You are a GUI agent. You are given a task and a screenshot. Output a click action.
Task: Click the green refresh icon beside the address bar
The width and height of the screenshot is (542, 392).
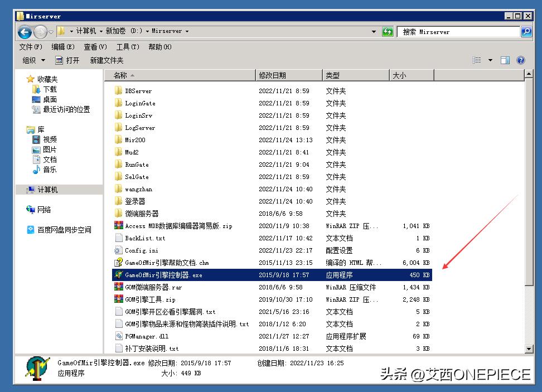[388, 32]
